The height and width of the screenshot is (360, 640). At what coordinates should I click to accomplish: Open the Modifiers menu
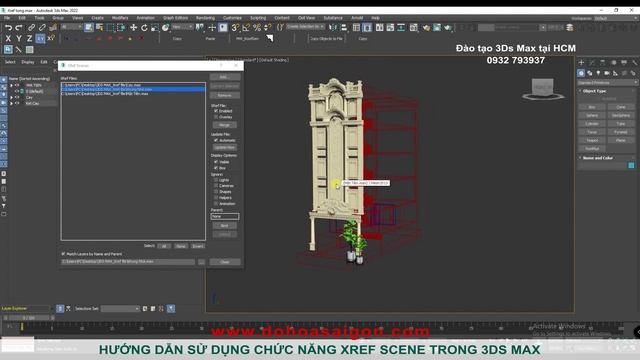coord(120,18)
